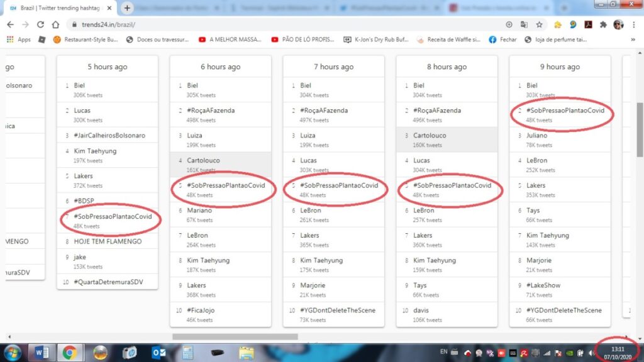Open File Explorer folder in taskbar
Image resolution: width=644 pixels, height=362 pixels.
[x=247, y=353]
